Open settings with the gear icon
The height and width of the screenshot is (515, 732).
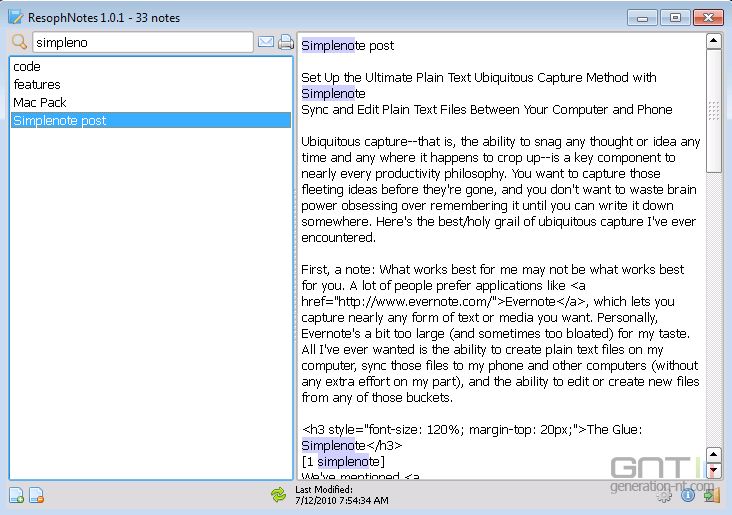(664, 496)
